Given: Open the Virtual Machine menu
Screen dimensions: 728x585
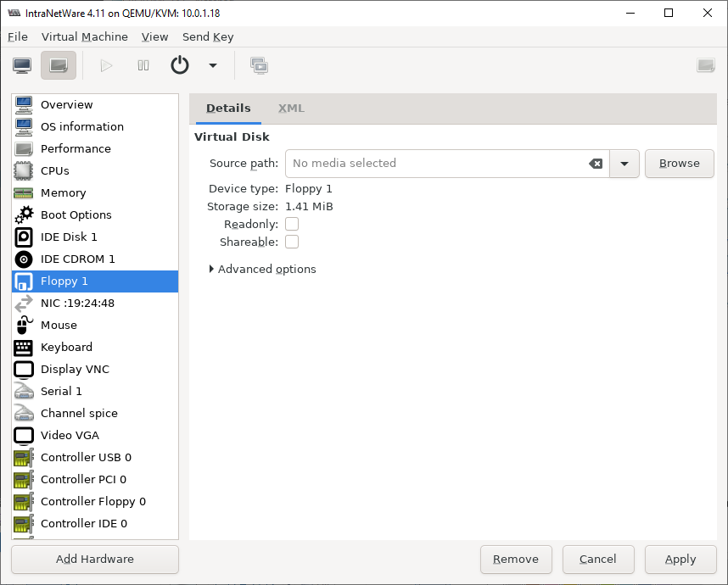Looking at the screenshot, I should pos(84,36).
